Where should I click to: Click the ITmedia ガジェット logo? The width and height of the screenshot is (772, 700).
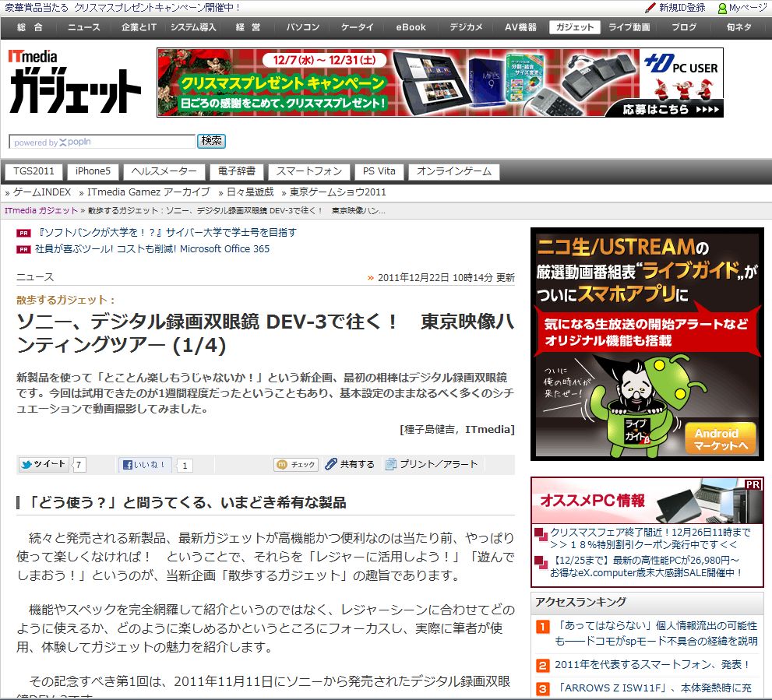click(x=74, y=82)
